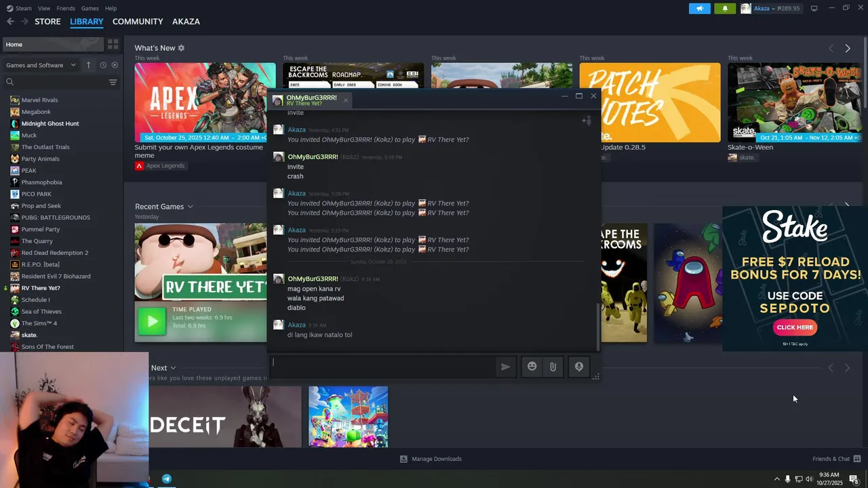
Task: Open What's New settings gear
Action: click(x=181, y=48)
